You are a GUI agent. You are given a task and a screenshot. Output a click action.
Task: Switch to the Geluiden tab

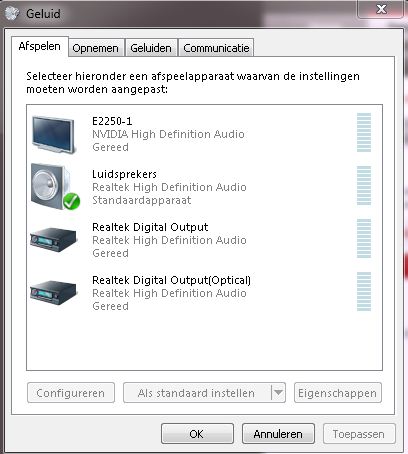(x=151, y=48)
